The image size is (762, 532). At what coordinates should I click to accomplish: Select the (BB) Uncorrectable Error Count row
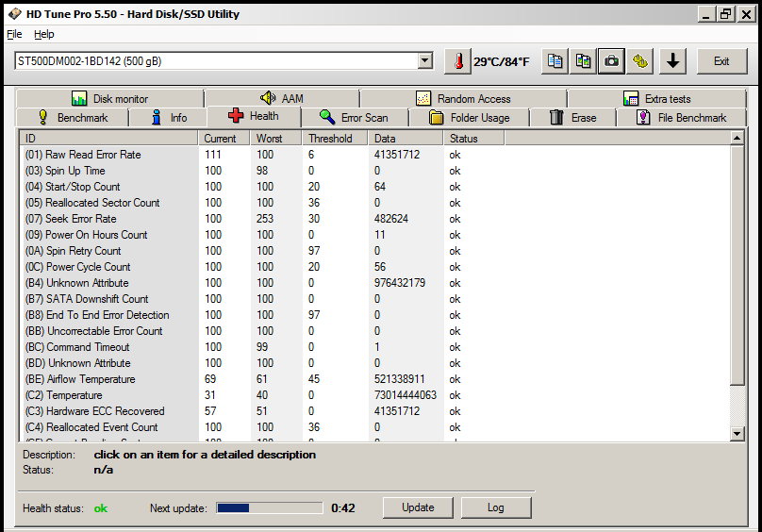374,331
